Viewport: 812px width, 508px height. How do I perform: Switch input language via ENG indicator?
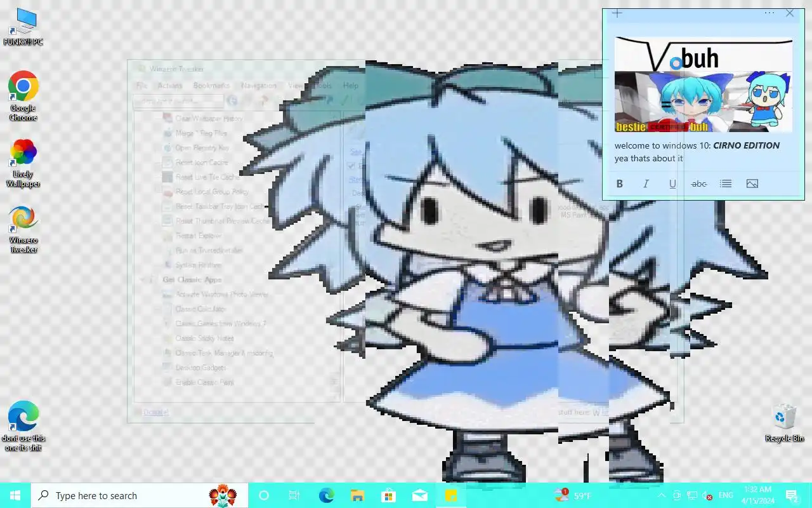click(726, 495)
